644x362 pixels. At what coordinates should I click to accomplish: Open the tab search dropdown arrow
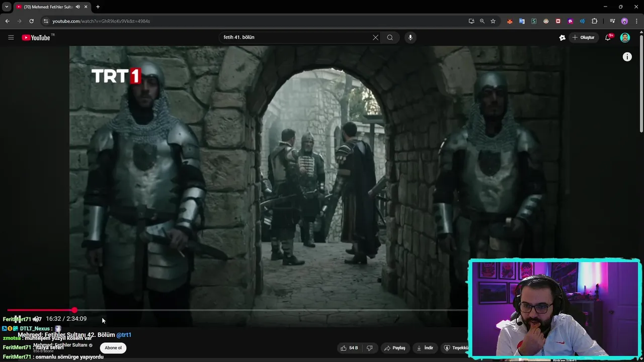[x=7, y=7]
